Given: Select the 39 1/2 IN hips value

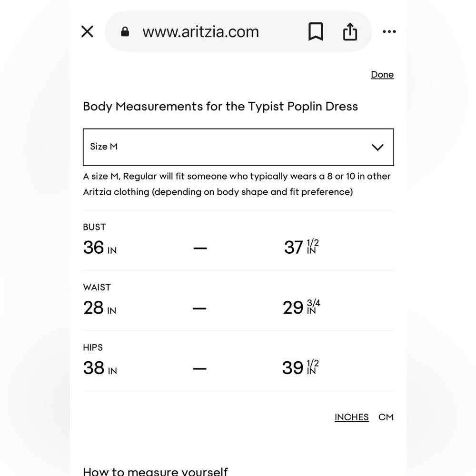Looking at the screenshot, I should tap(300, 367).
